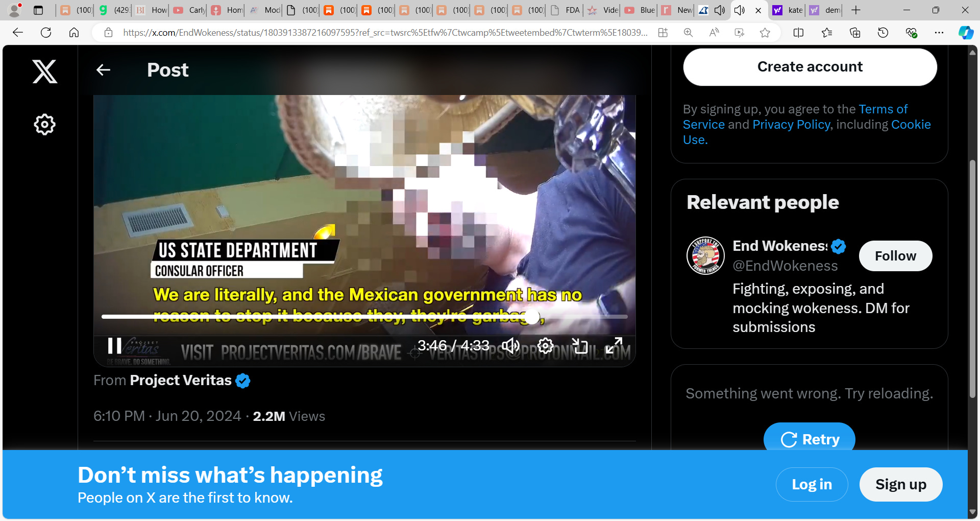Click the address bar URL

pyautogui.click(x=385, y=33)
